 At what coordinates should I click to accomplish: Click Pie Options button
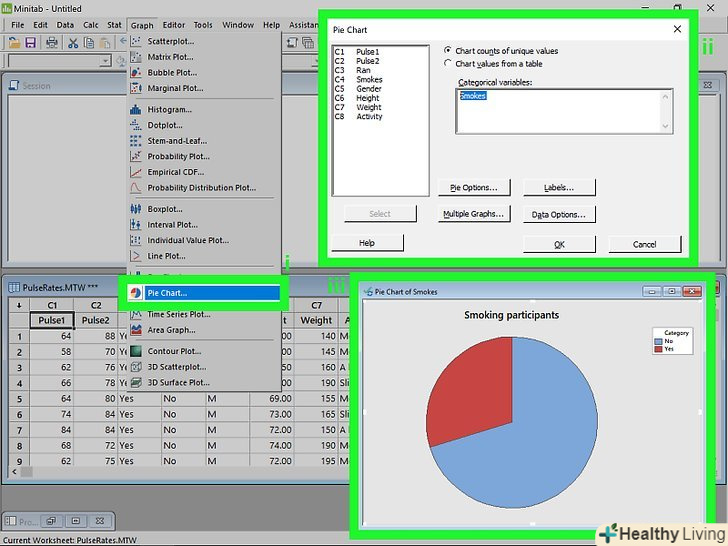point(474,188)
